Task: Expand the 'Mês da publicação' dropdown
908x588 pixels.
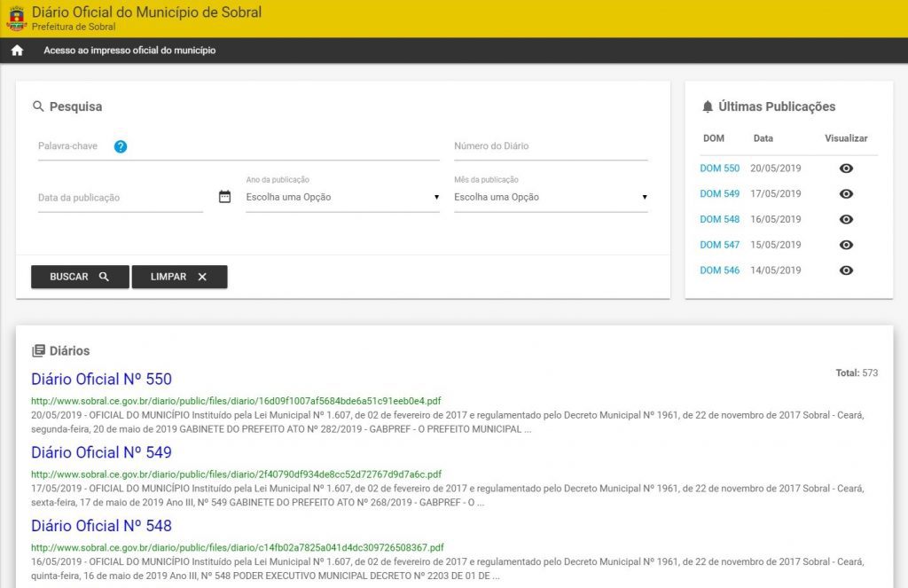Action: click(550, 197)
